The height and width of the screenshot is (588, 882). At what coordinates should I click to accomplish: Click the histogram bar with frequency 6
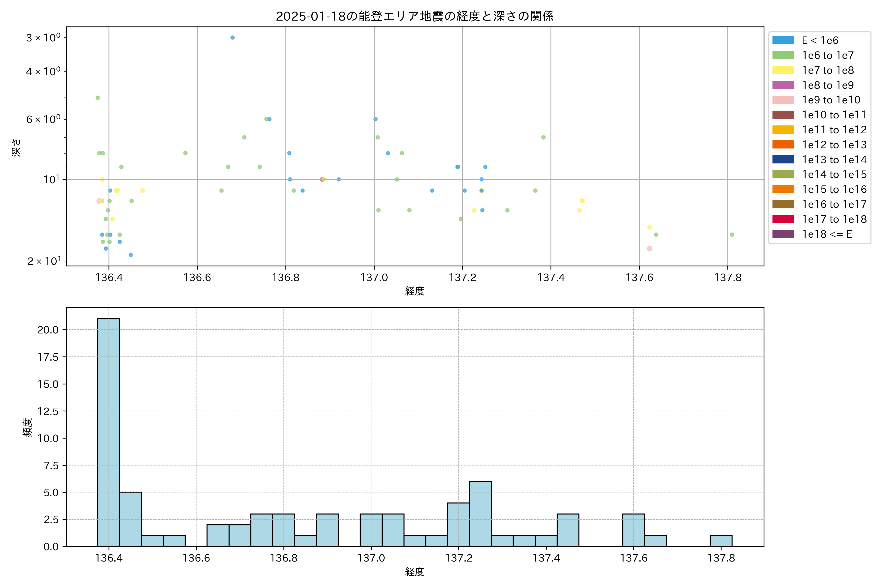point(480,514)
